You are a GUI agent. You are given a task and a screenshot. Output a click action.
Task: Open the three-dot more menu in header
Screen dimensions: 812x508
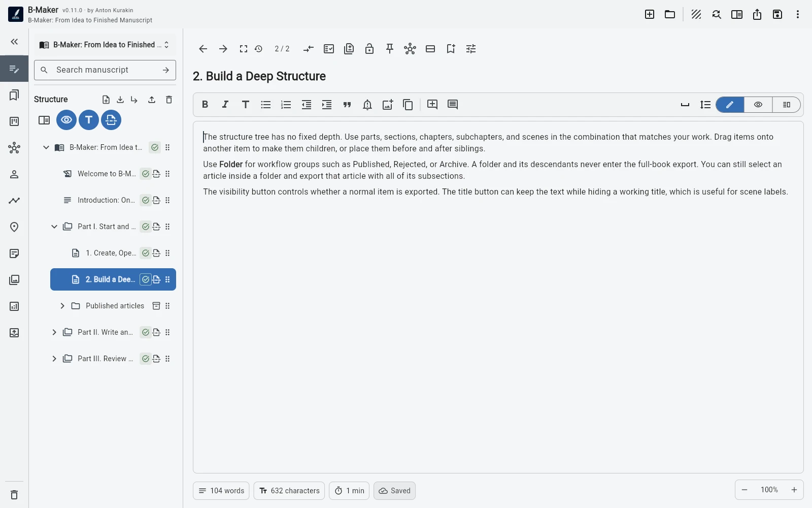coord(798,14)
